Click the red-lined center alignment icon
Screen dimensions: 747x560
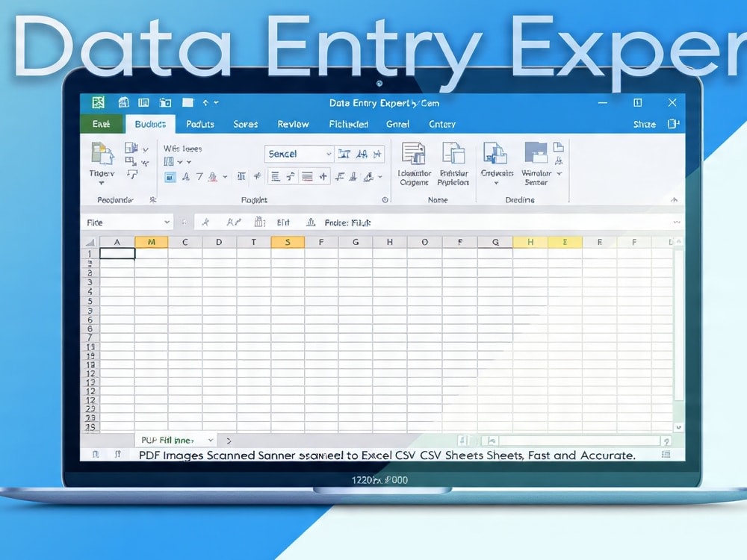[307, 177]
